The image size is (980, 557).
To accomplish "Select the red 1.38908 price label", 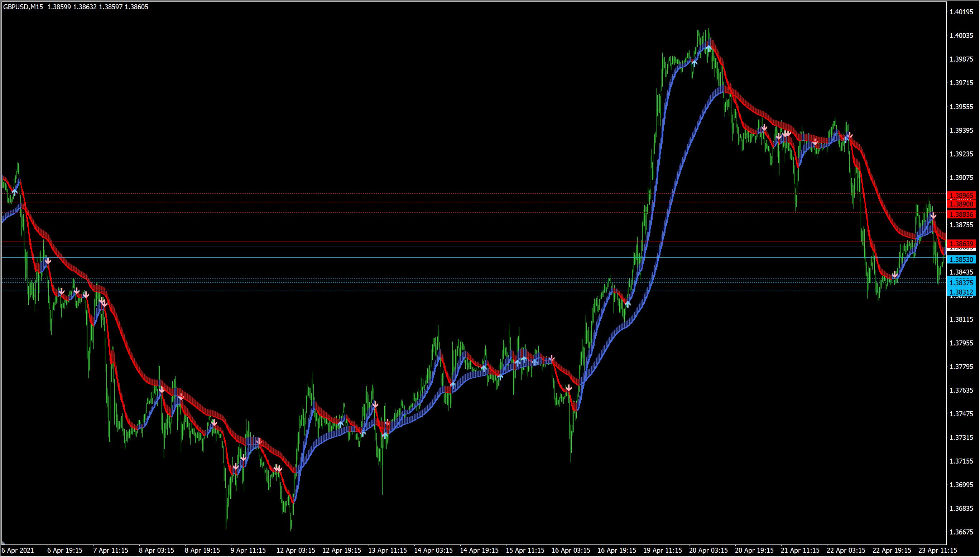I will point(961,204).
